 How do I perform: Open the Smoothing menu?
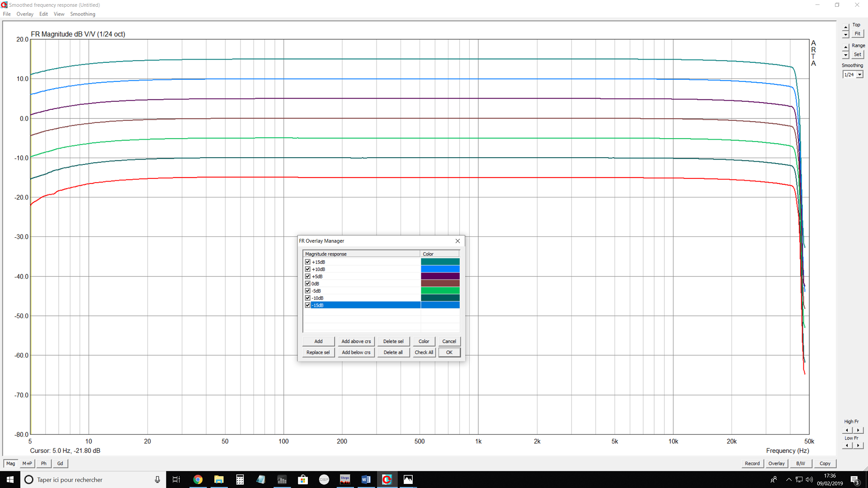pyautogui.click(x=83, y=14)
